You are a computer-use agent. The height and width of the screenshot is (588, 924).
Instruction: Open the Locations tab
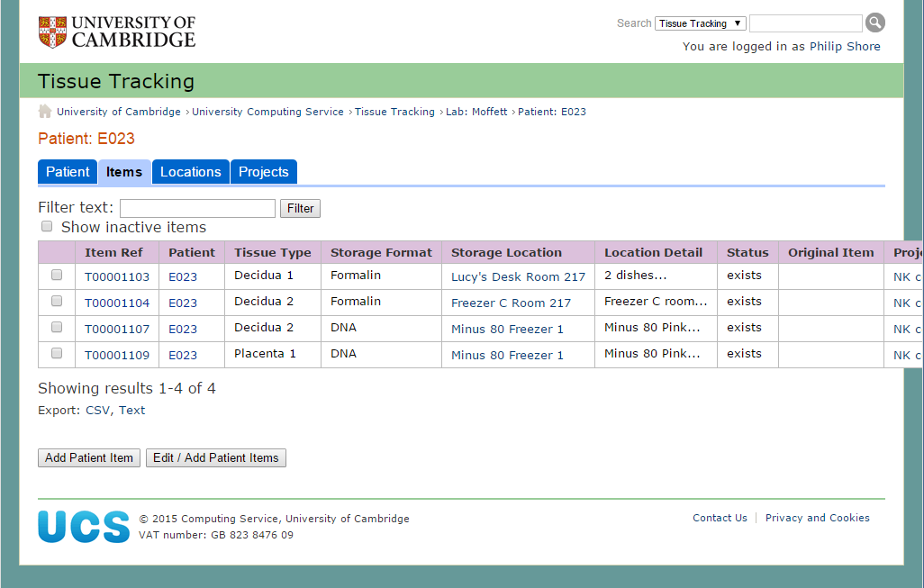(x=191, y=172)
